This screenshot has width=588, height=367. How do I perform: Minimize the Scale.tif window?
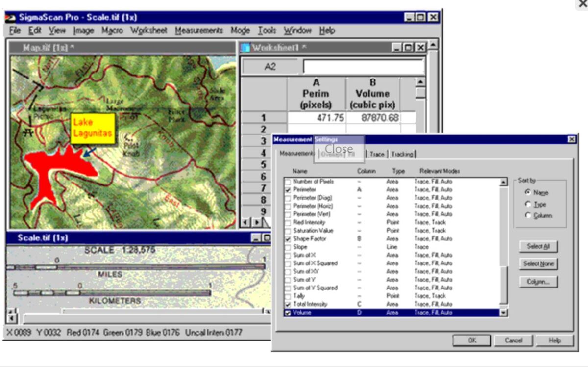257,238
